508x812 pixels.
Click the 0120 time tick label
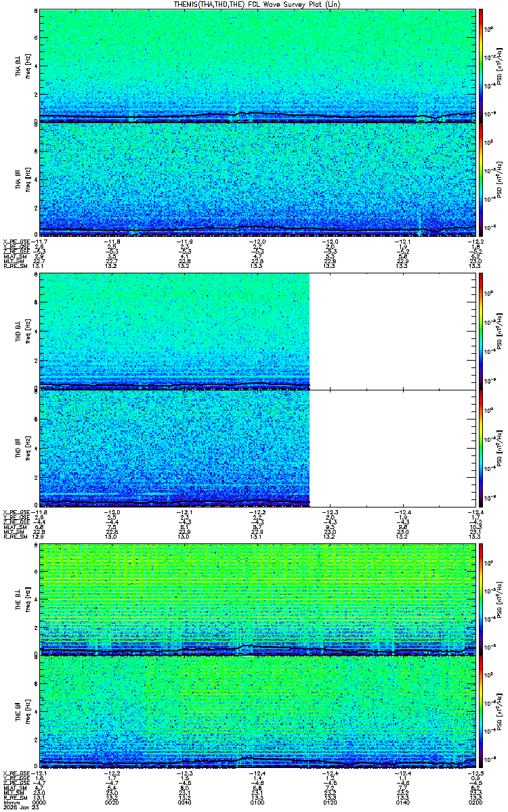(x=329, y=803)
